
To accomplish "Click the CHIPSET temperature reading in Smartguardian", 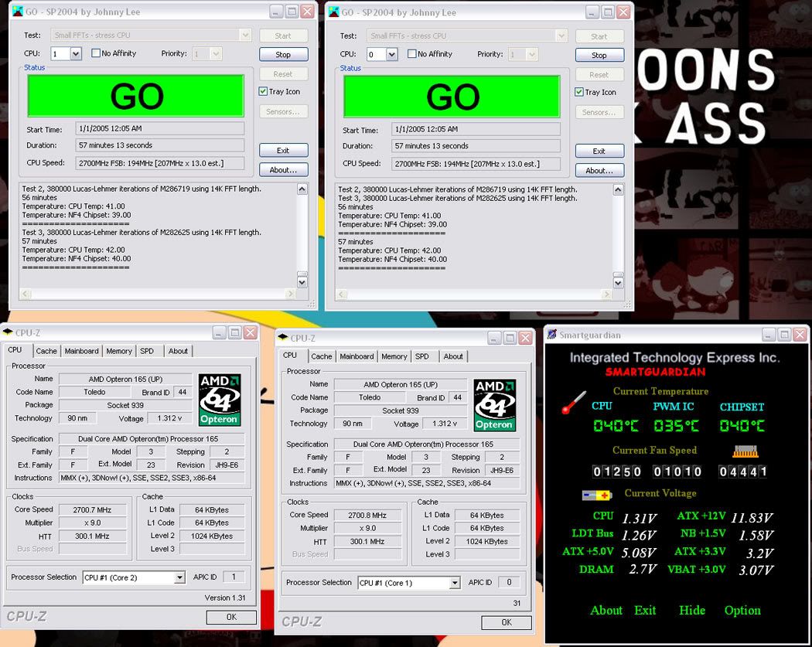I will click(742, 425).
